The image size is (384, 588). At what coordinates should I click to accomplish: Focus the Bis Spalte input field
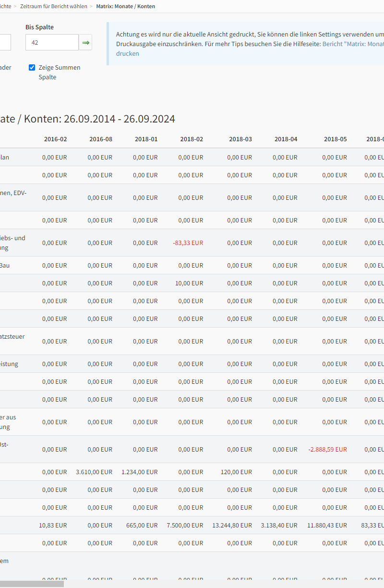(x=51, y=43)
